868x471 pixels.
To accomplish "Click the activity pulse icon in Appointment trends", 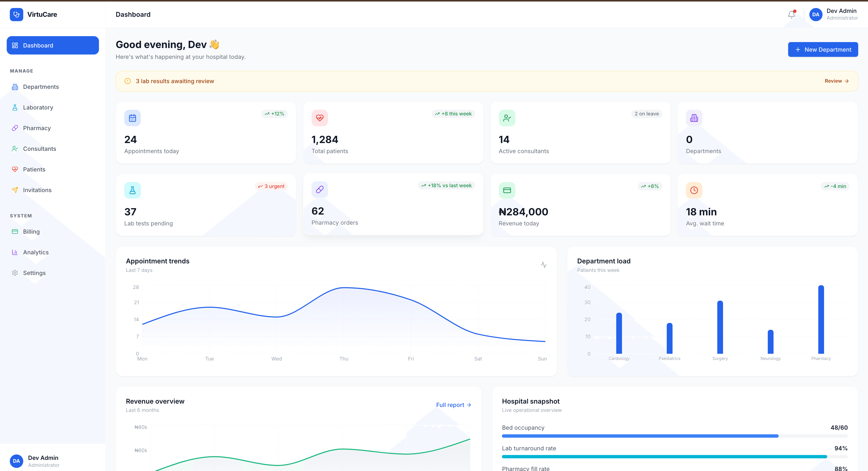I will 544,265.
